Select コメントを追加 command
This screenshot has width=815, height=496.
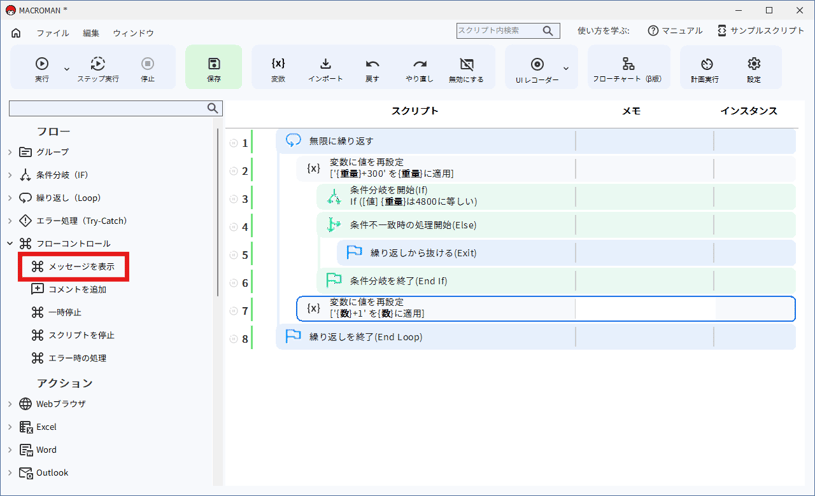69,290
